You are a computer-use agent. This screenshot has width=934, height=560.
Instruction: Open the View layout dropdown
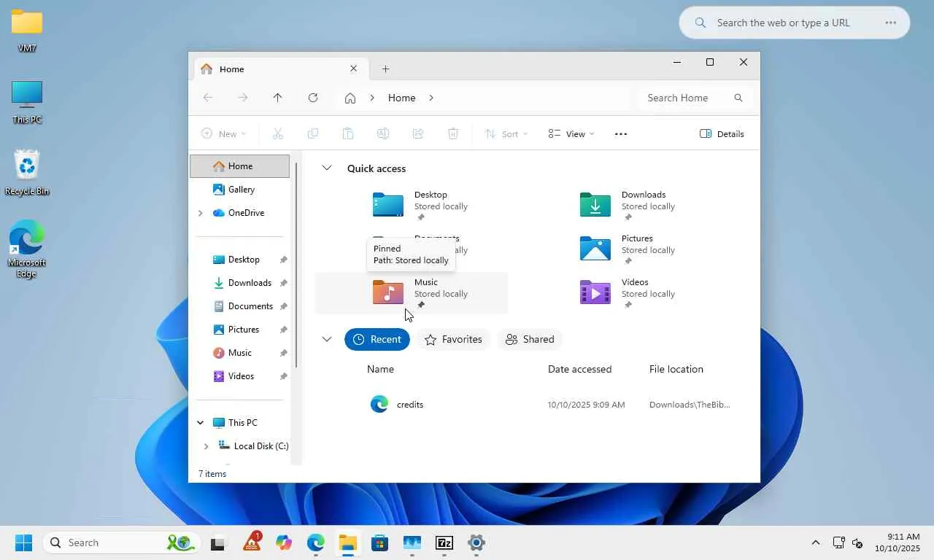coord(571,133)
